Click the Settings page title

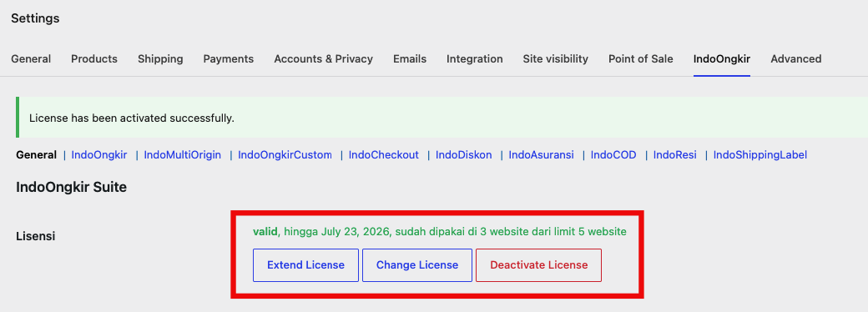[35, 18]
